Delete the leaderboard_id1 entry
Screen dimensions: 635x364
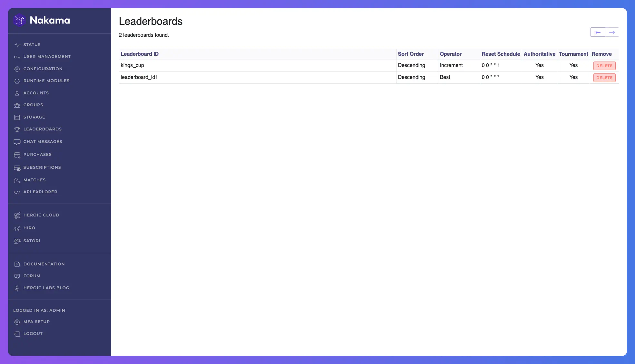pos(604,78)
